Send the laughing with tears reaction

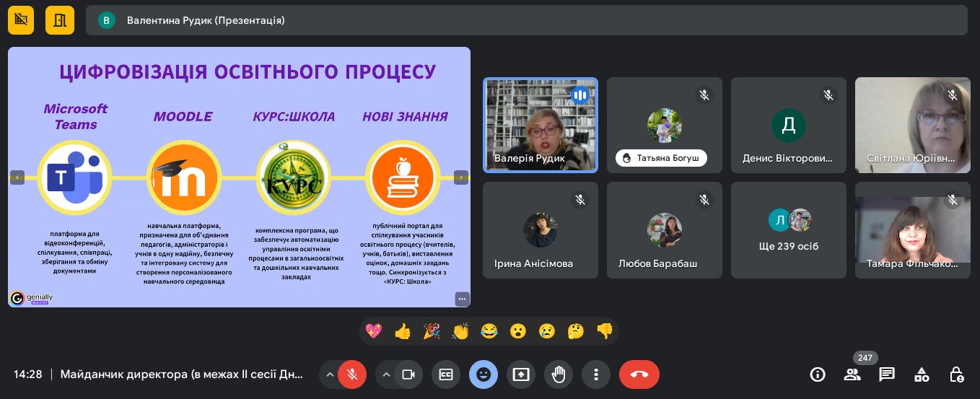coord(489,331)
